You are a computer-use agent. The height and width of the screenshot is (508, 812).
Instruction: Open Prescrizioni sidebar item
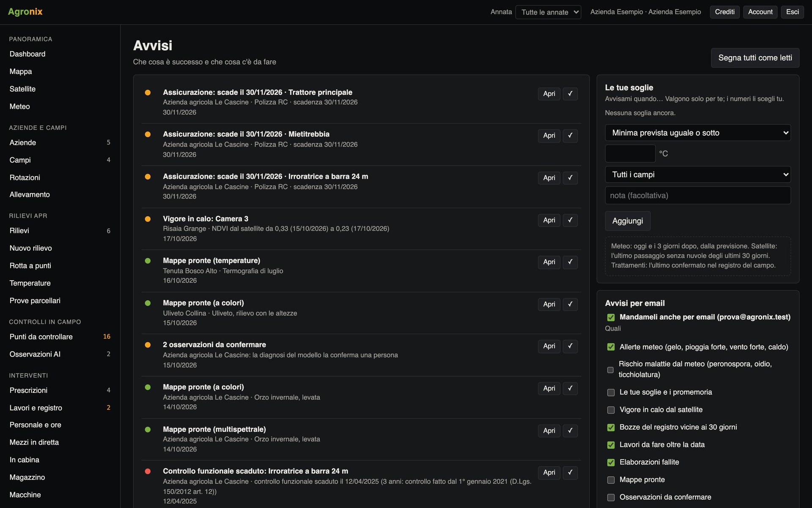coord(60,390)
